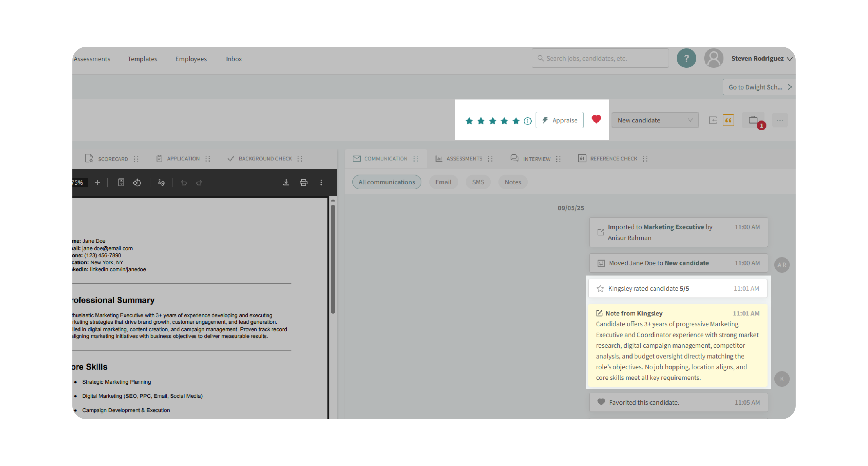
Task: Open the three-dot more actions menu
Action: point(780,120)
